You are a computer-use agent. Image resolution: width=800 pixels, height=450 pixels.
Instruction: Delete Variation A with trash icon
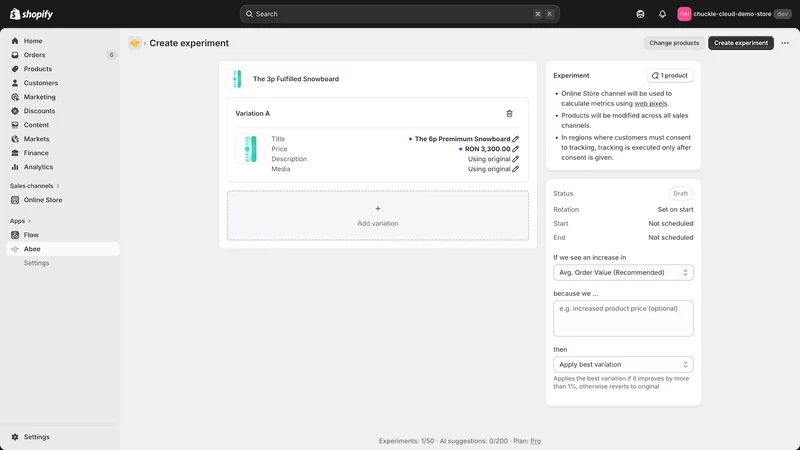(509, 113)
